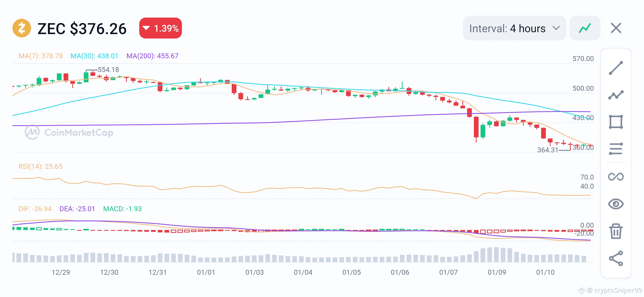Image resolution: width=644 pixels, height=297 pixels.
Task: Toggle the green line chart type button
Action: 585,28
